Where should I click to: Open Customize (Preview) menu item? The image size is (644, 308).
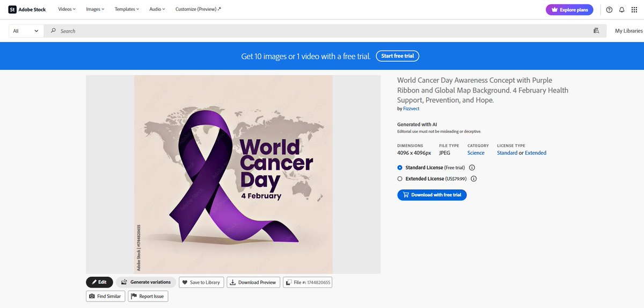(x=198, y=9)
